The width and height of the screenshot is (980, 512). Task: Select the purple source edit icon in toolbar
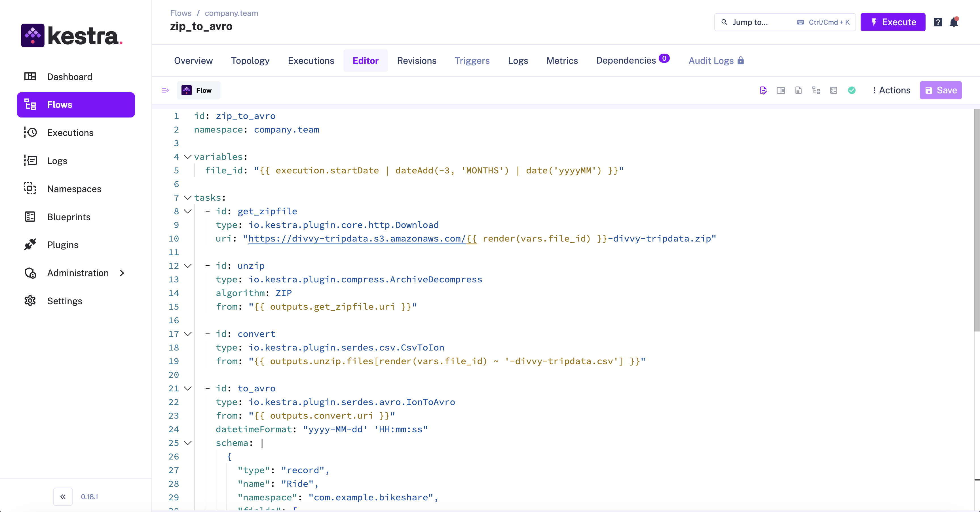(764, 90)
